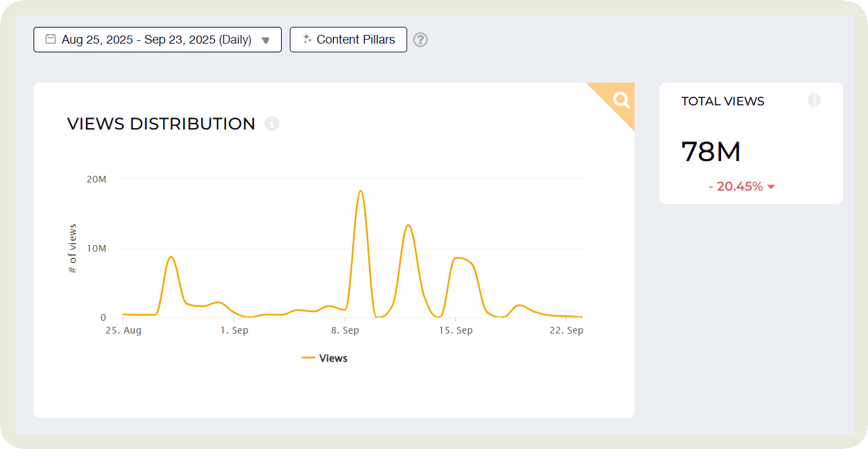Click the 20M label on y-axis

click(x=97, y=179)
